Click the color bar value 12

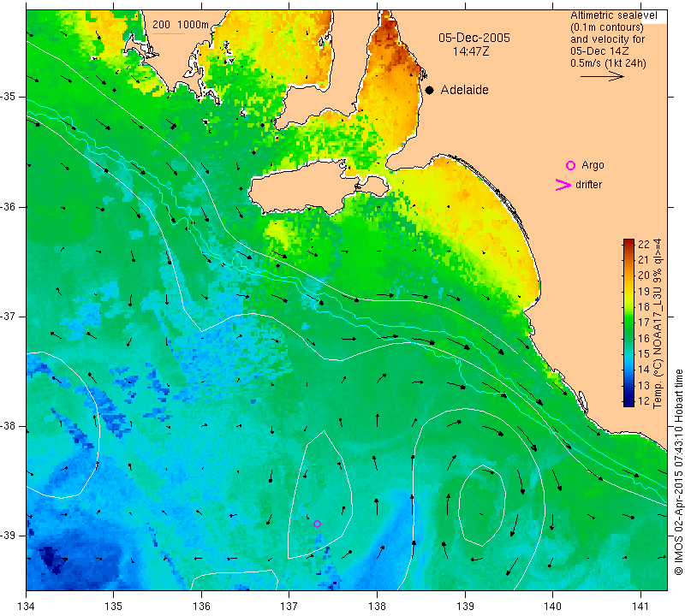[x=644, y=400]
